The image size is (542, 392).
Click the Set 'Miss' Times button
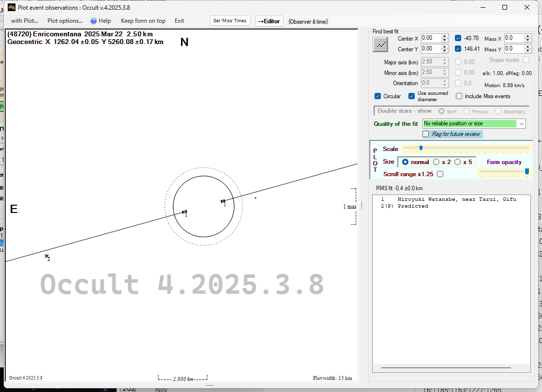click(x=230, y=21)
